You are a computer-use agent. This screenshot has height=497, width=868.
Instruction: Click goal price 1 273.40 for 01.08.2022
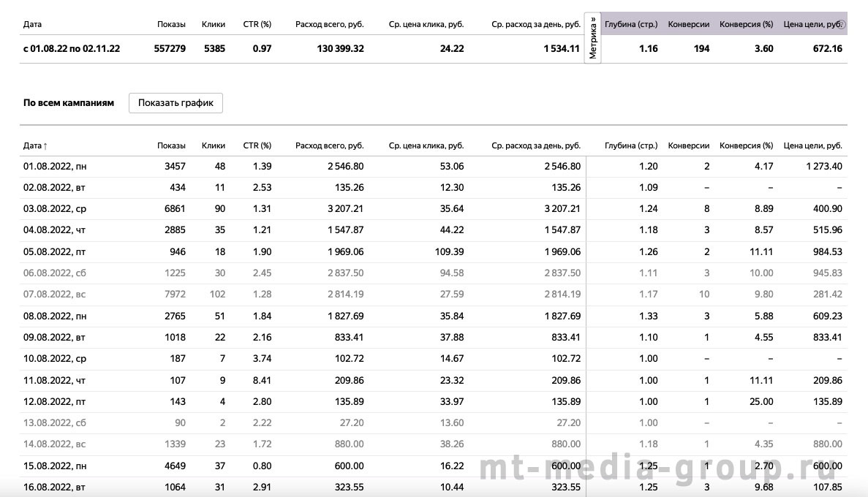click(824, 167)
